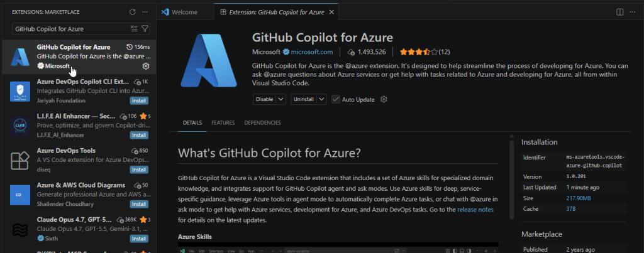Open Azure DevOps Tools result
Screen dimensions: 644x253
click(79, 160)
